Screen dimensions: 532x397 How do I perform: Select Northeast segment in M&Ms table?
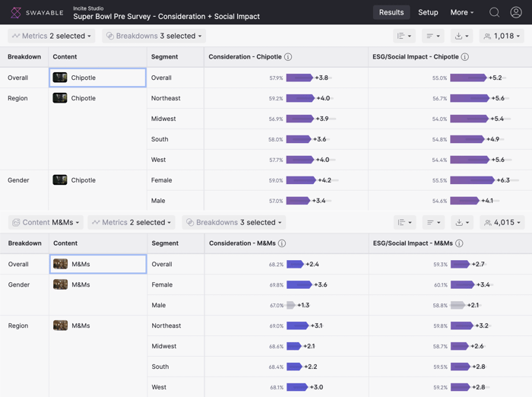coord(166,326)
